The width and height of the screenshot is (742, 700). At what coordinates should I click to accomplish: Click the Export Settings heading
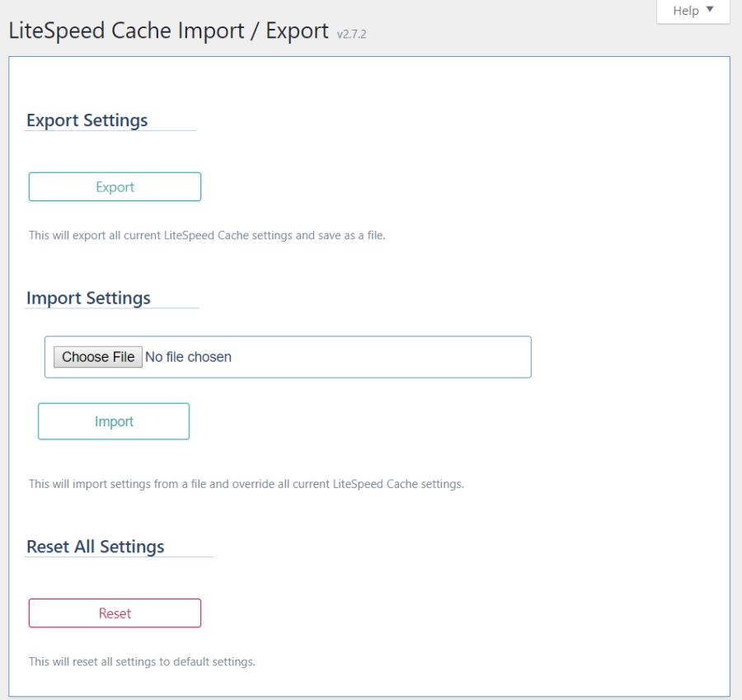(x=87, y=120)
